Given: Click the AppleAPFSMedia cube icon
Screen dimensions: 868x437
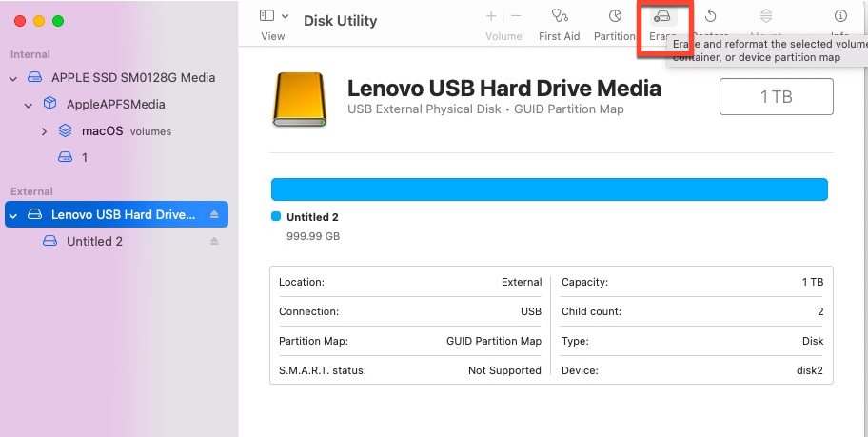Looking at the screenshot, I should click(x=49, y=104).
